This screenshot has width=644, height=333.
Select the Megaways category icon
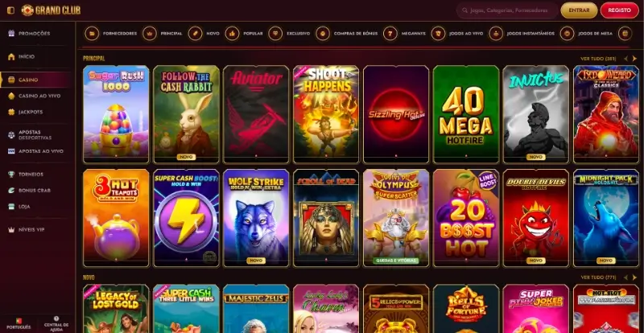click(x=390, y=33)
